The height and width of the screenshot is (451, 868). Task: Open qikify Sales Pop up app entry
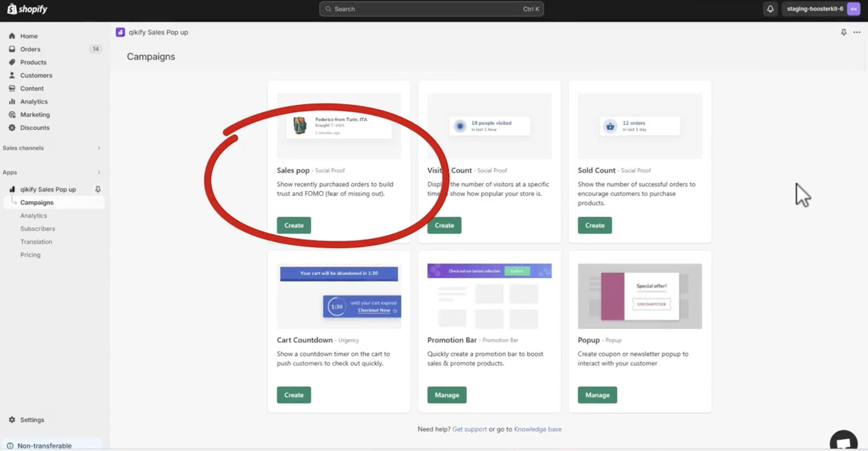click(48, 190)
